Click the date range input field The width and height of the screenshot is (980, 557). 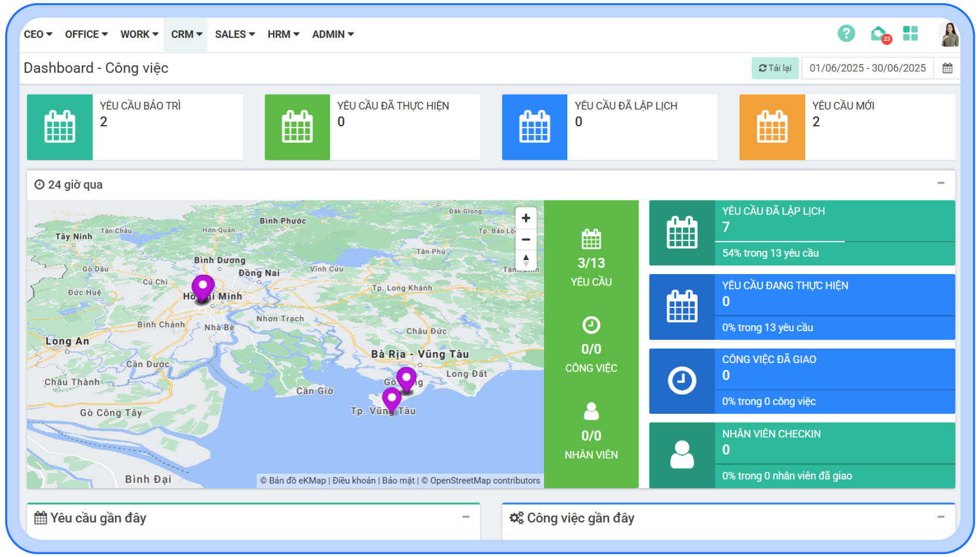point(867,68)
